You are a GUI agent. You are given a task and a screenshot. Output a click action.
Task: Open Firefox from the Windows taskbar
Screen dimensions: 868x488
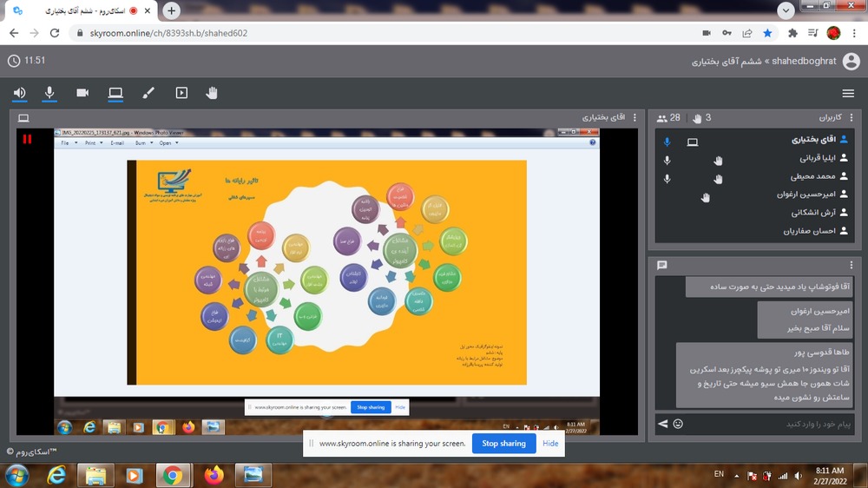[x=214, y=475]
